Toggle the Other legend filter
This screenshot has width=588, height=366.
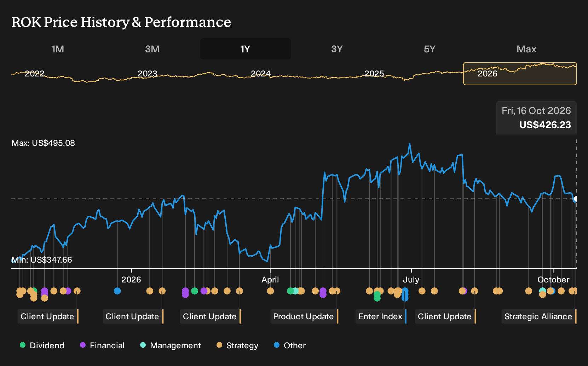[x=290, y=345]
